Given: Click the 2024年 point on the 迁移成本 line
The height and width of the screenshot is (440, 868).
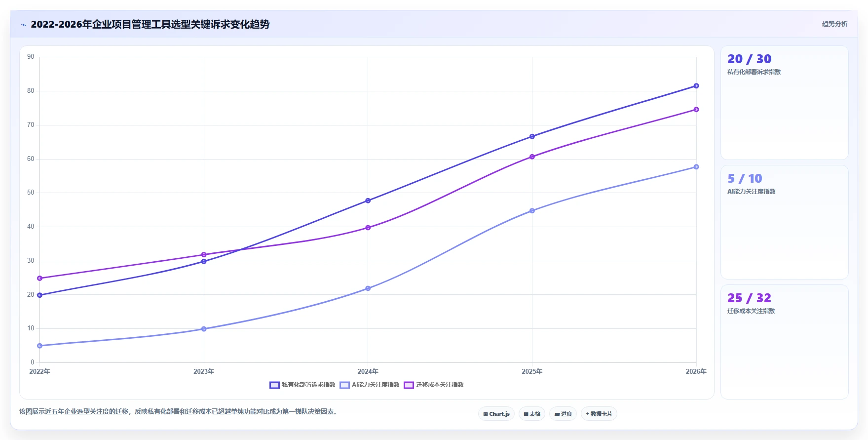Looking at the screenshot, I should (368, 228).
